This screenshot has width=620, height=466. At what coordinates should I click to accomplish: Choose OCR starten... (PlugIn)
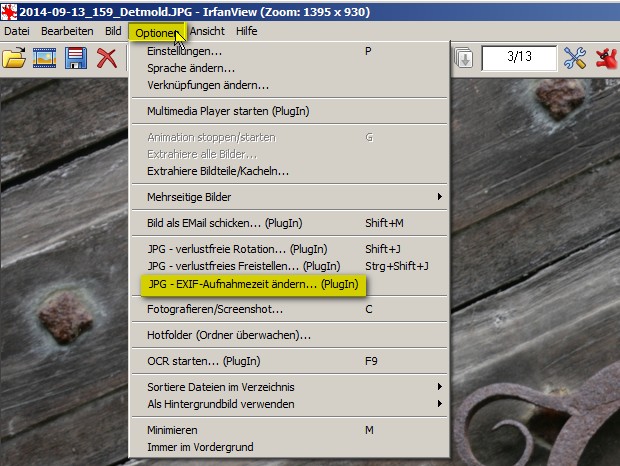click(291, 361)
